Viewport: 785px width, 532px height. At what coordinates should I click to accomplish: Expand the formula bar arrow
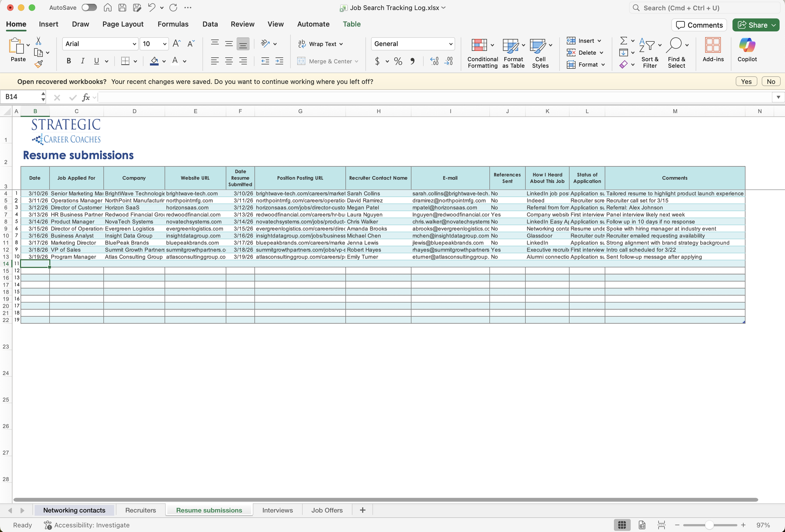778,97
